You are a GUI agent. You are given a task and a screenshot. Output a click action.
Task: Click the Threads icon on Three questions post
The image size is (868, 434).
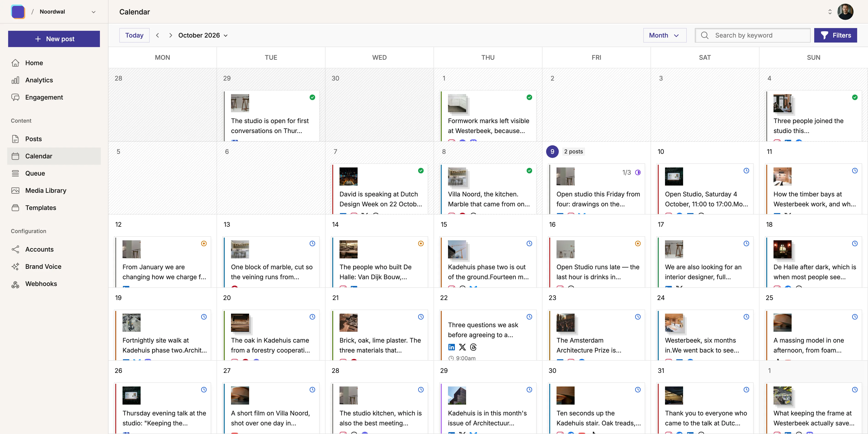[473, 347]
